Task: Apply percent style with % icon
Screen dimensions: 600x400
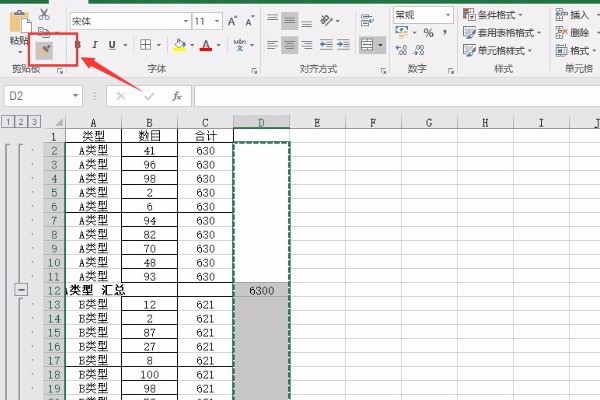Action: click(x=428, y=32)
